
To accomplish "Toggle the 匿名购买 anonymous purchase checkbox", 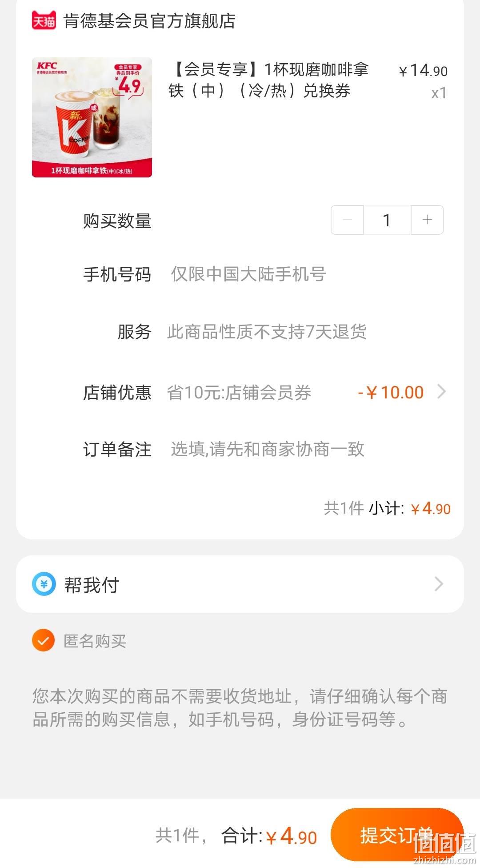I will click(44, 640).
